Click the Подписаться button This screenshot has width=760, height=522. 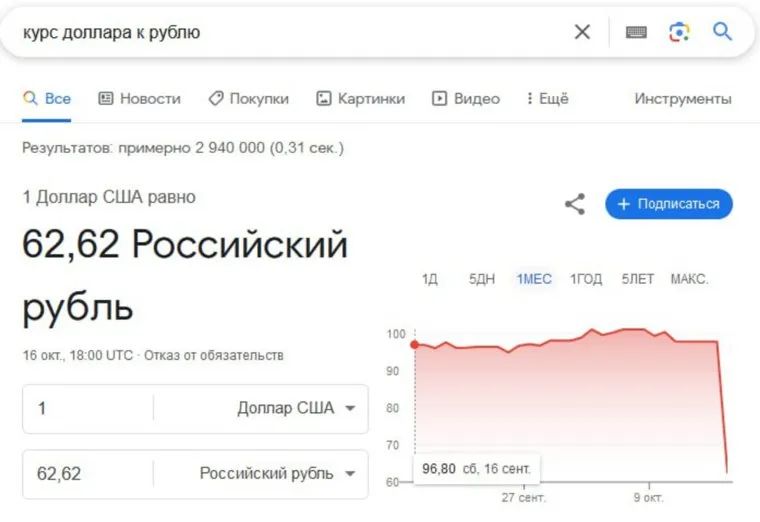[x=669, y=204]
